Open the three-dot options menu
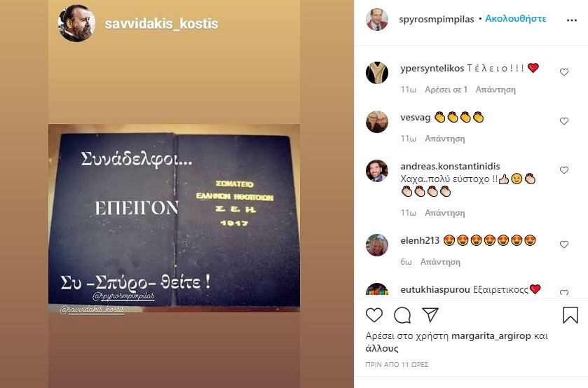 (x=571, y=20)
